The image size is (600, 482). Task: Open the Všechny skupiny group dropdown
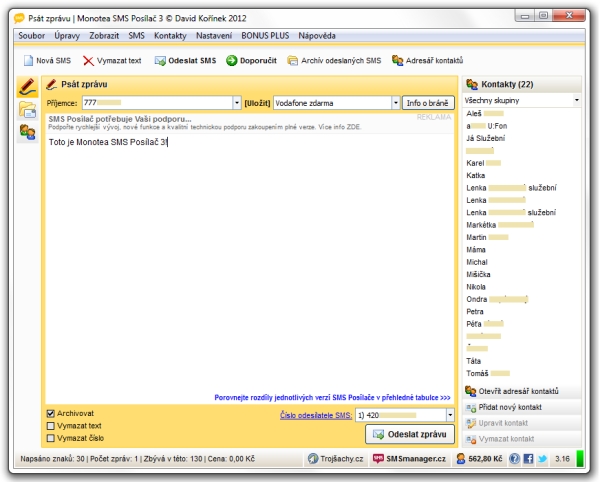click(x=577, y=100)
